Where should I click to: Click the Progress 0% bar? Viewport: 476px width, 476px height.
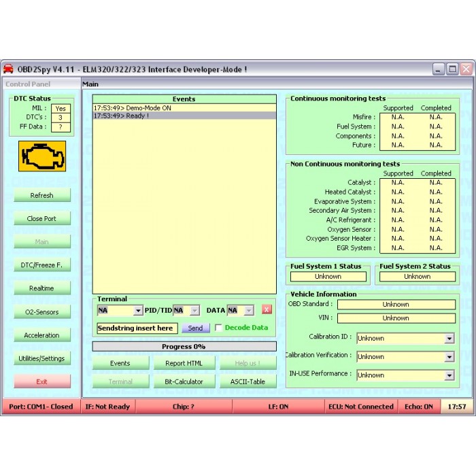coord(184,346)
